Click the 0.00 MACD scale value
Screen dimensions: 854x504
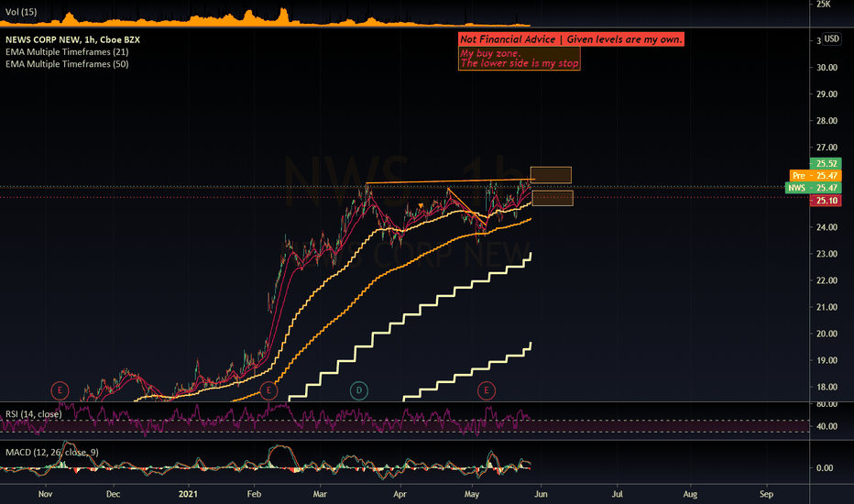point(825,468)
